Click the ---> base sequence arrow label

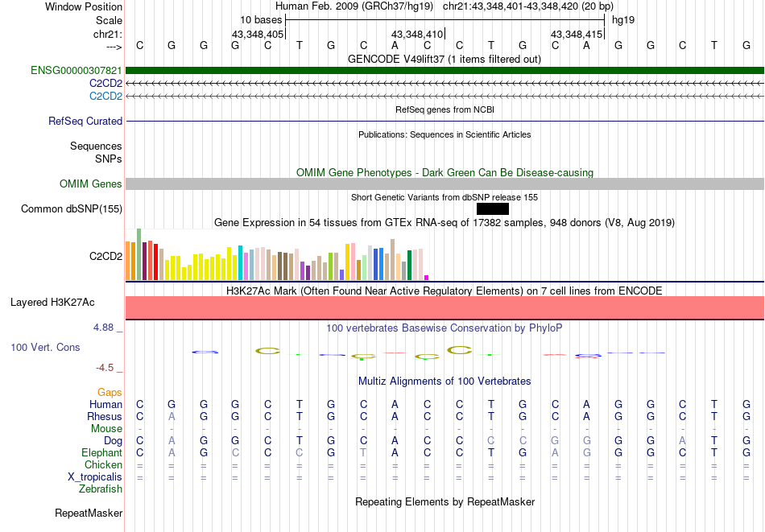pos(114,47)
